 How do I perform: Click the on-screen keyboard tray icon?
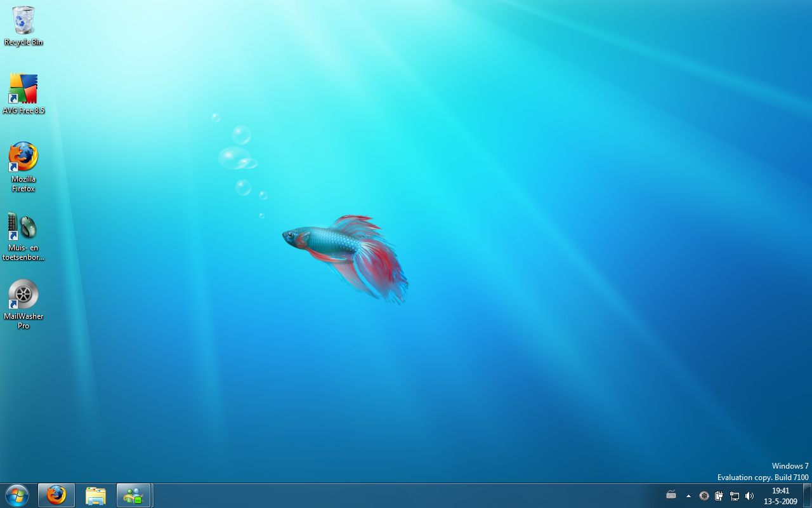pos(671,495)
